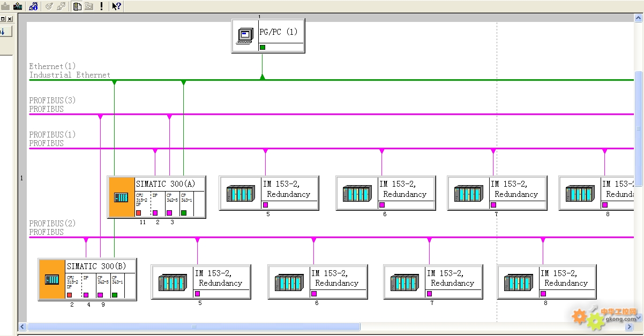Screen dimensions: 644x336
Task: Click the horizontal scrollbar thumb
Action: (x=194, y=326)
